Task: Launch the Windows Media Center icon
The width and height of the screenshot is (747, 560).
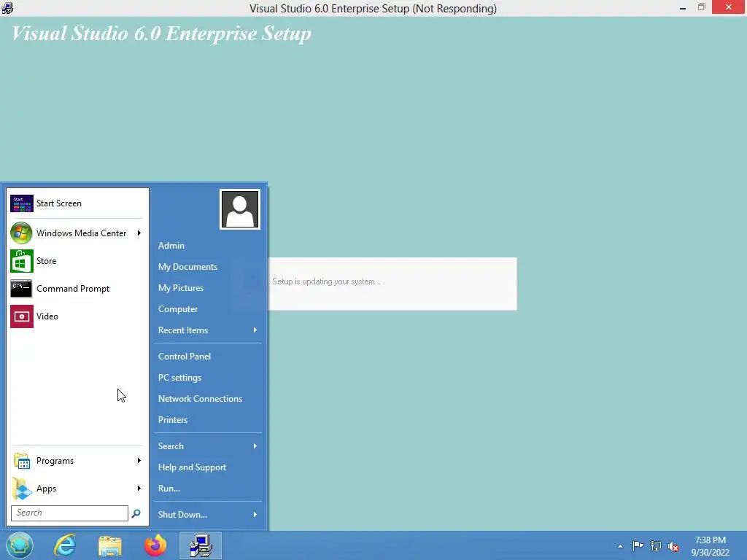Action: tap(21, 233)
